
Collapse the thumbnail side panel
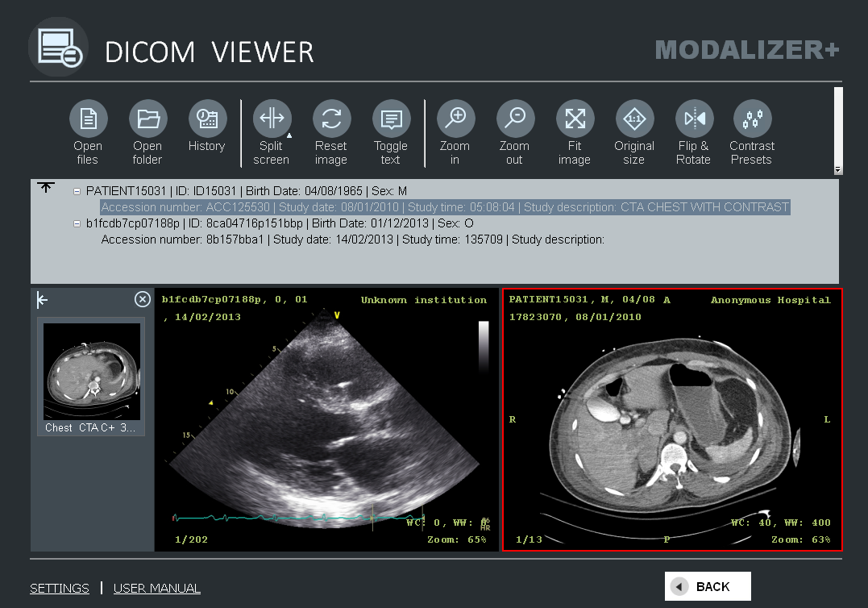coord(43,300)
